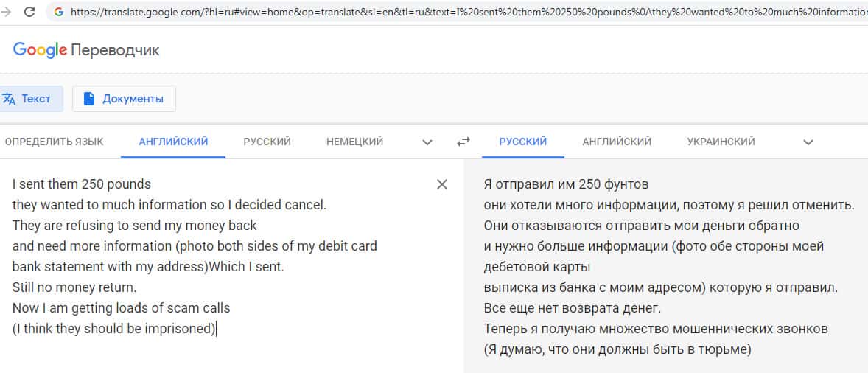
Task: Select АНГЛИЙСКИЙ as the target language
Action: click(617, 142)
